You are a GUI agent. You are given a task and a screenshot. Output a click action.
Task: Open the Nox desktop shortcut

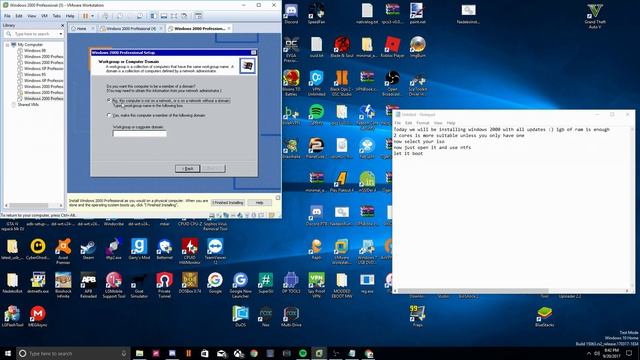pos(265,316)
